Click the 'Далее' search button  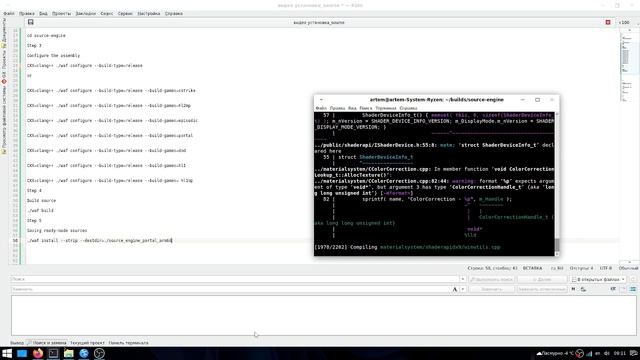542,279
